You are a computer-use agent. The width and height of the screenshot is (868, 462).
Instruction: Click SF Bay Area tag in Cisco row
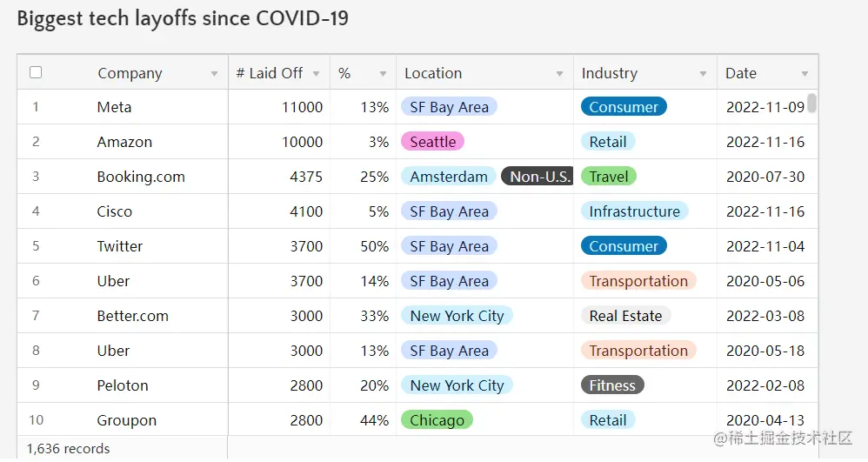click(449, 211)
